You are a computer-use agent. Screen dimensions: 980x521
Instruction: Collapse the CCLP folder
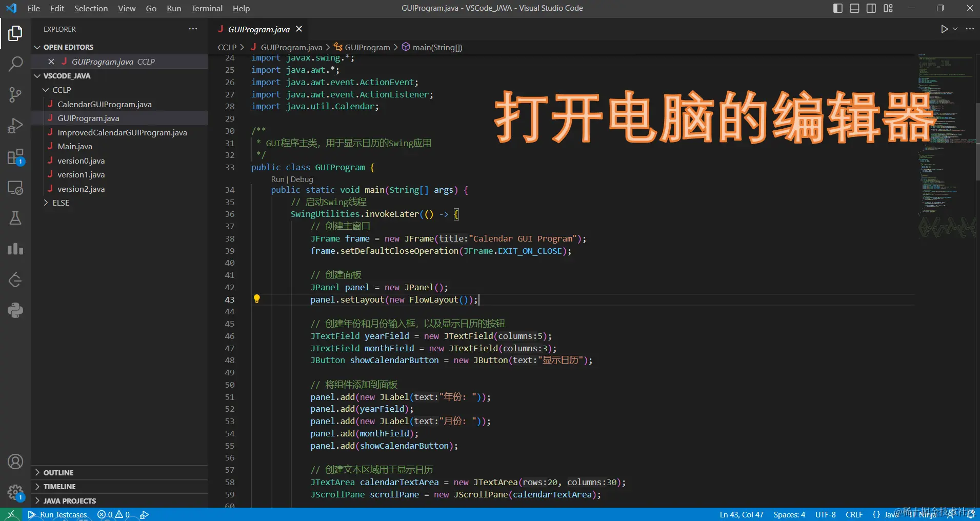tap(119, 90)
